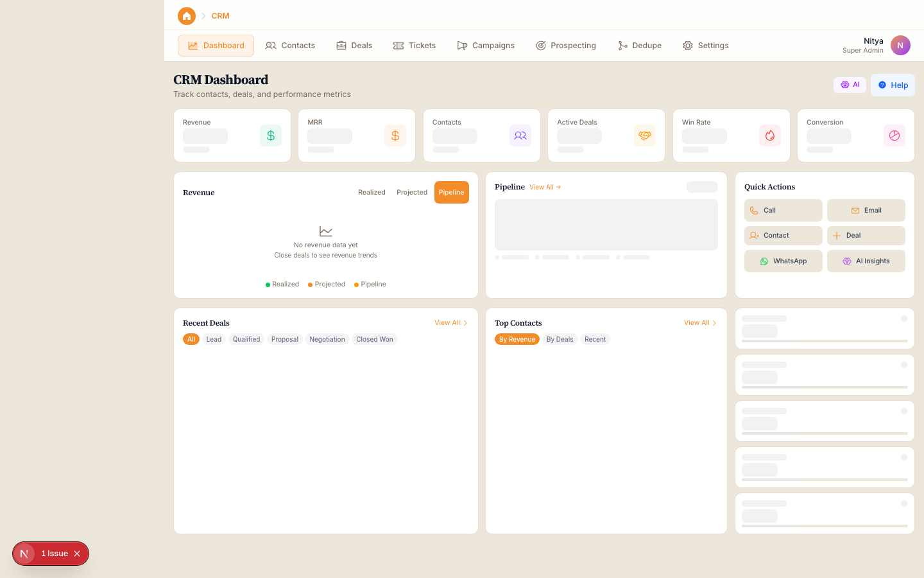Go to the Campaigns tab
Screen dimensions: 924x578
tap(486, 46)
